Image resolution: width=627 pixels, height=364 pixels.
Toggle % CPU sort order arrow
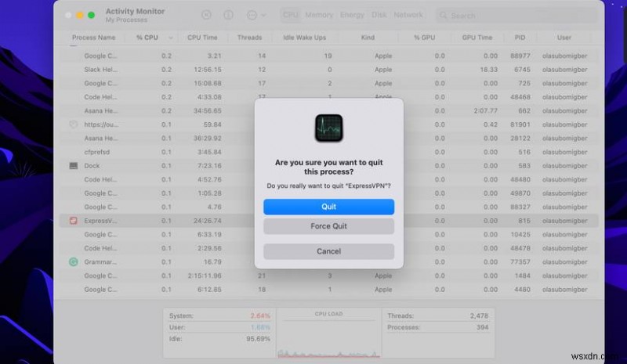(x=171, y=38)
